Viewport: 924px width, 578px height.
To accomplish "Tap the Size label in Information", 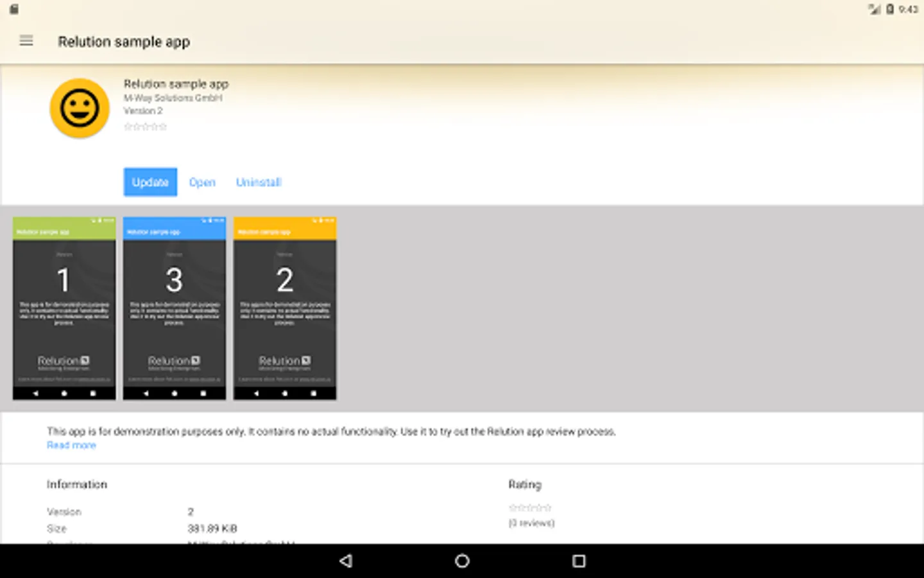I will tap(56, 529).
